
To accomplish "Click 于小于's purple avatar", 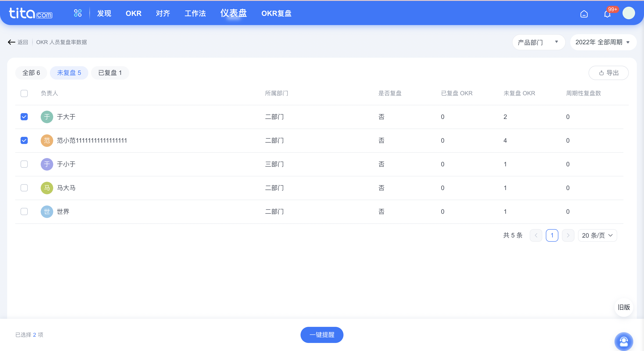I will point(47,164).
